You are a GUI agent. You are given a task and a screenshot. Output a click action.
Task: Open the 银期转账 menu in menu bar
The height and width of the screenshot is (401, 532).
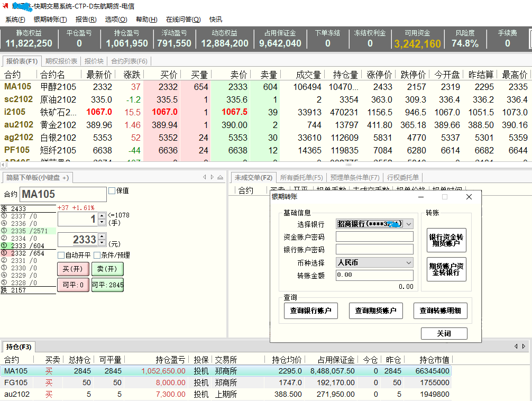pyautogui.click(x=50, y=20)
